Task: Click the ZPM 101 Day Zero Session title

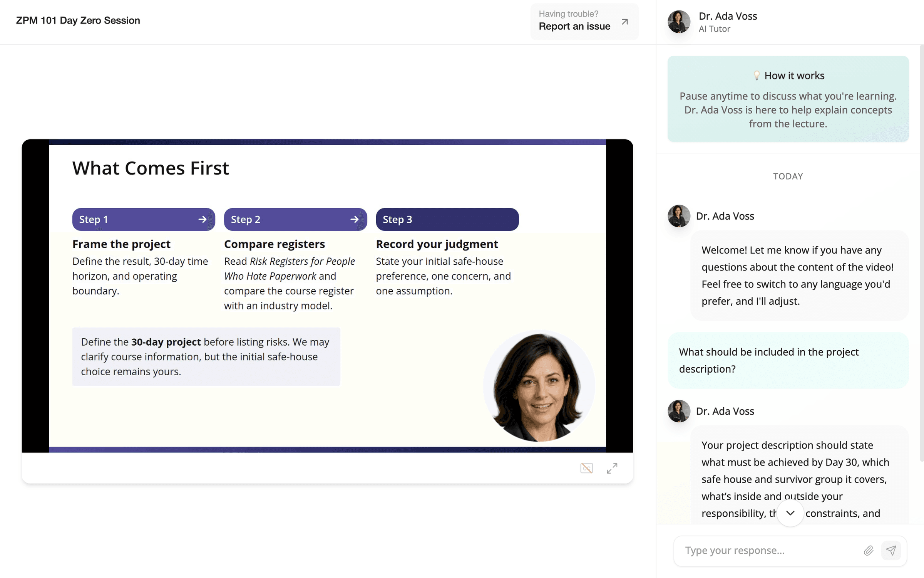Action: [78, 20]
